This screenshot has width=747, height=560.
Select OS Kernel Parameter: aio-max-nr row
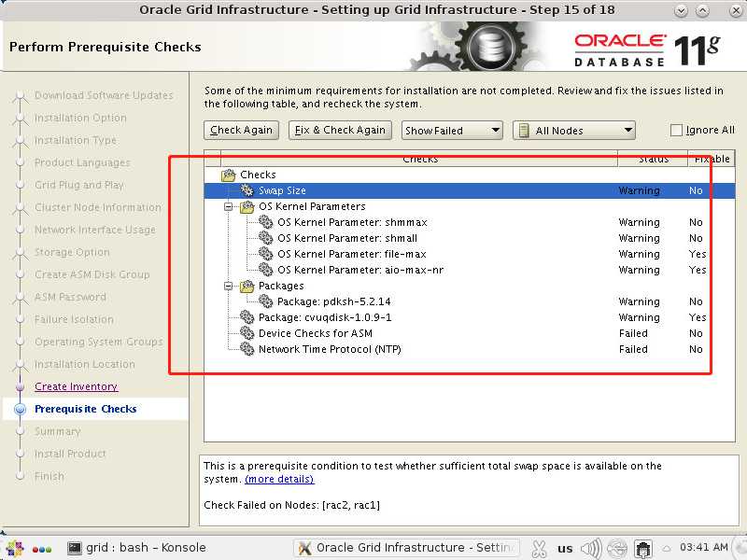click(470, 270)
